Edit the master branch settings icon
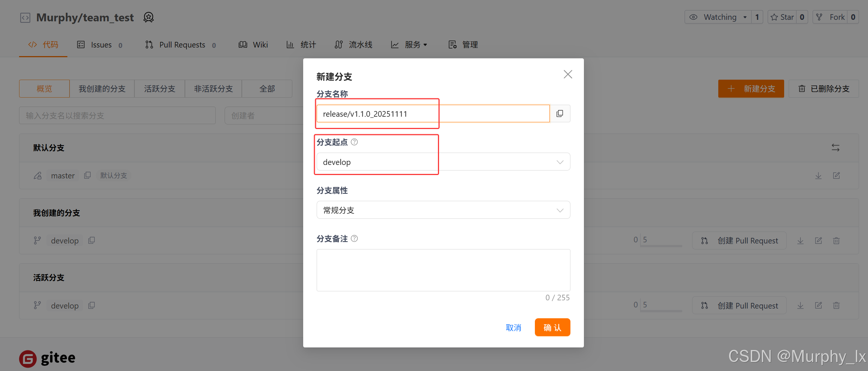Image resolution: width=868 pixels, height=371 pixels. tap(837, 175)
